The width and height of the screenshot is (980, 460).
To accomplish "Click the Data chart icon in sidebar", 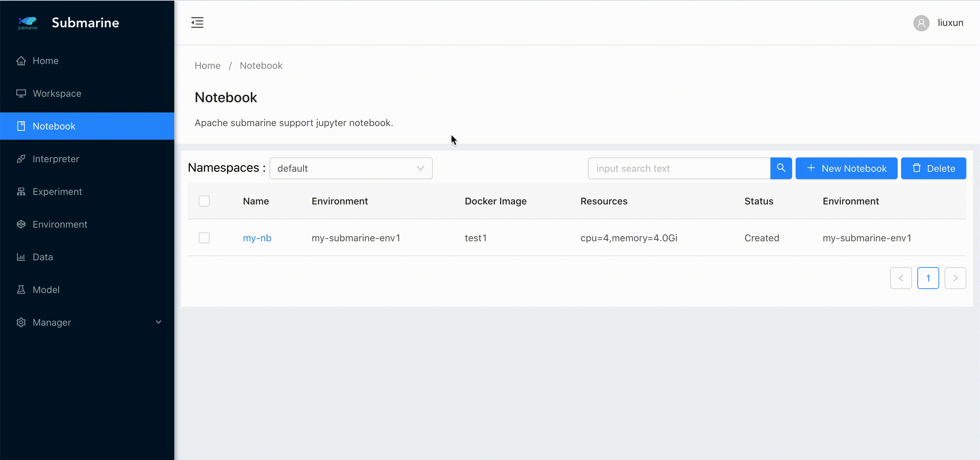I will [x=21, y=257].
